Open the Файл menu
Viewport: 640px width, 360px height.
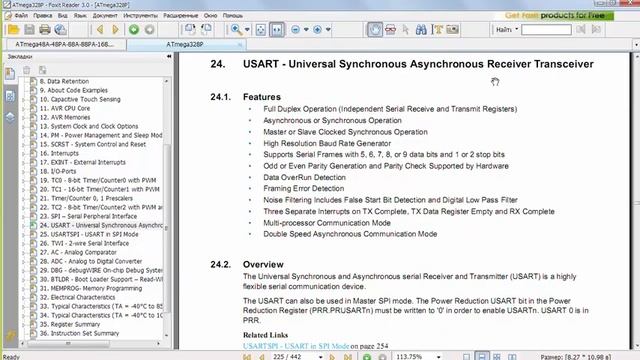[x=21, y=16]
